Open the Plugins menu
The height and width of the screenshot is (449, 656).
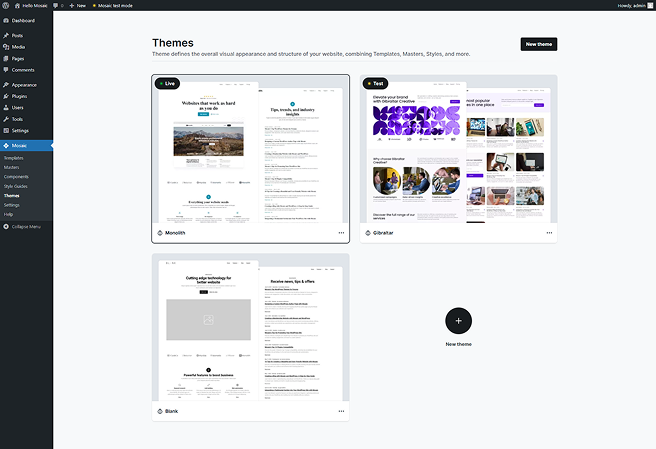[26, 96]
